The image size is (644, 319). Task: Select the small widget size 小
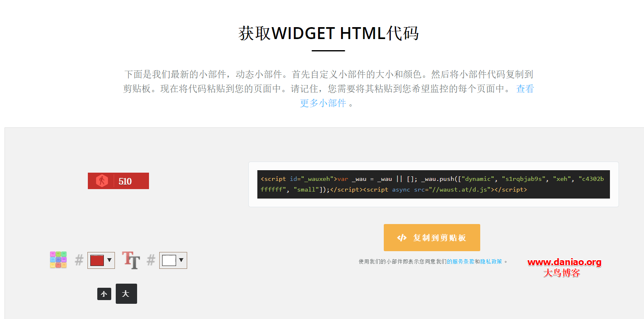pos(104,294)
